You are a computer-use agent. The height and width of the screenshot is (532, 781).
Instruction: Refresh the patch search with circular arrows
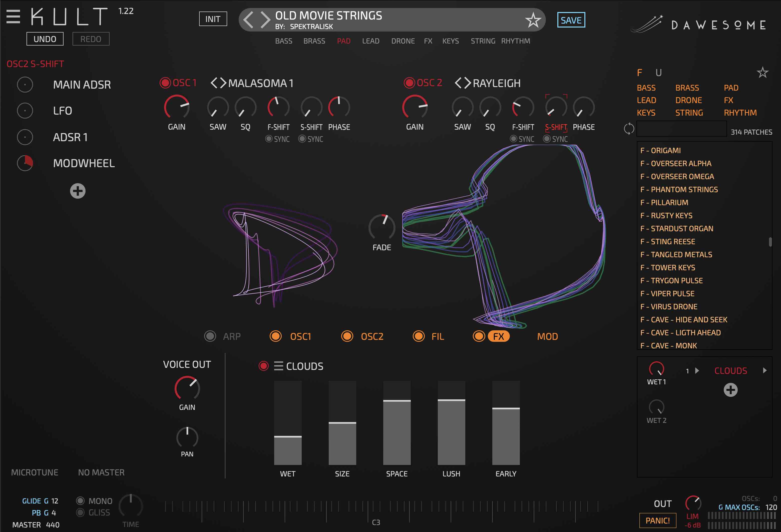[629, 129]
